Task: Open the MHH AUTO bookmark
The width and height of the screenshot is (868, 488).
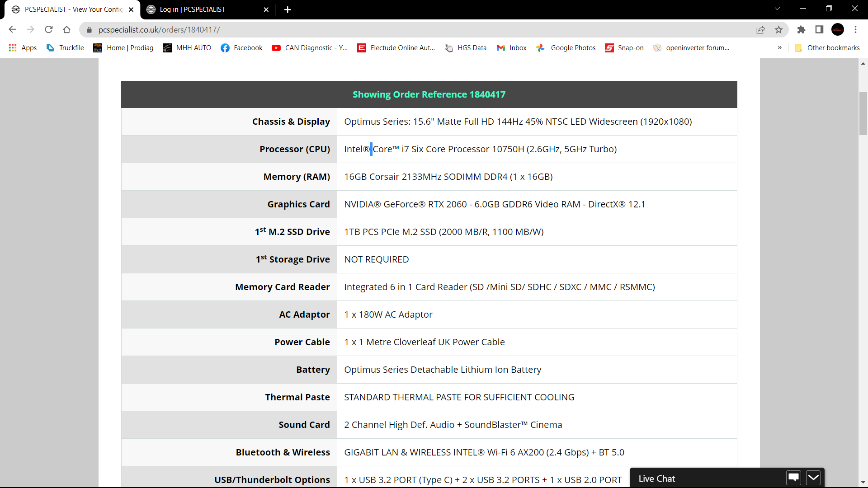Action: [x=187, y=48]
